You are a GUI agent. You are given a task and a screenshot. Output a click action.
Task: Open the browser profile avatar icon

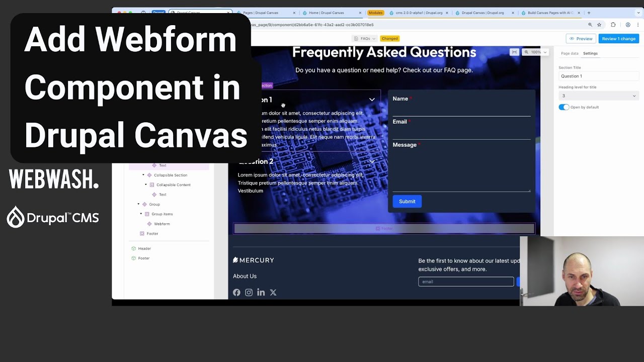point(627,24)
